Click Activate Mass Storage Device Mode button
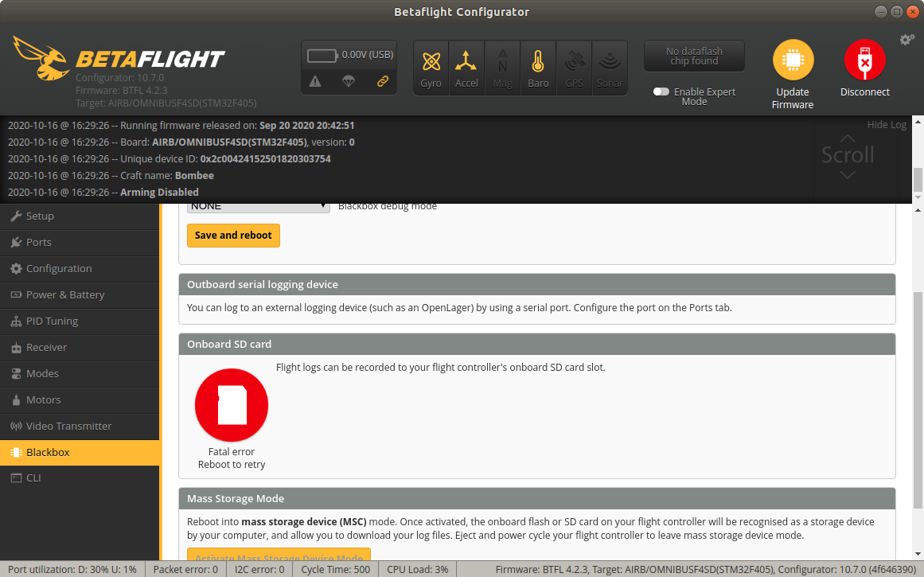Image resolution: width=924 pixels, height=577 pixels. coord(279,555)
